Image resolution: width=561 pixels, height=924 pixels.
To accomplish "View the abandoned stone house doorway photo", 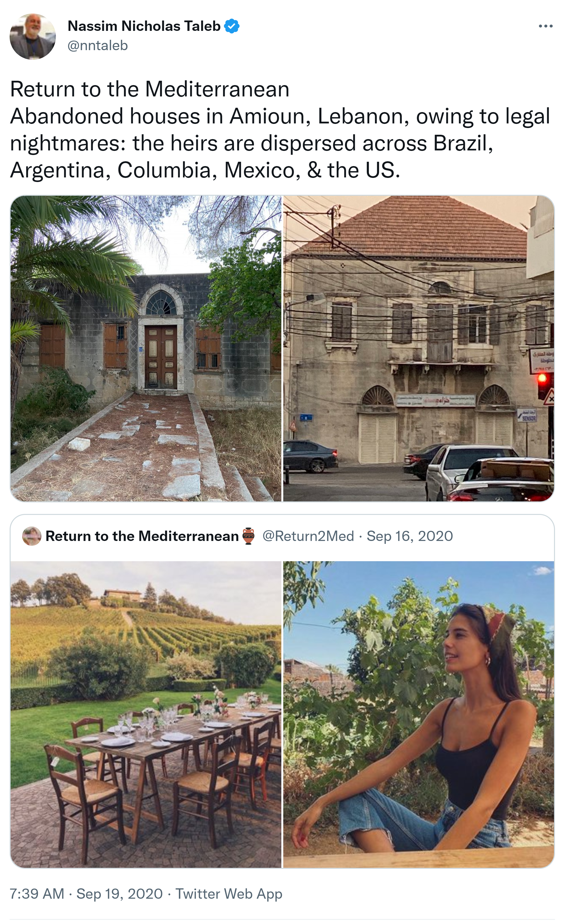I will (x=146, y=348).
